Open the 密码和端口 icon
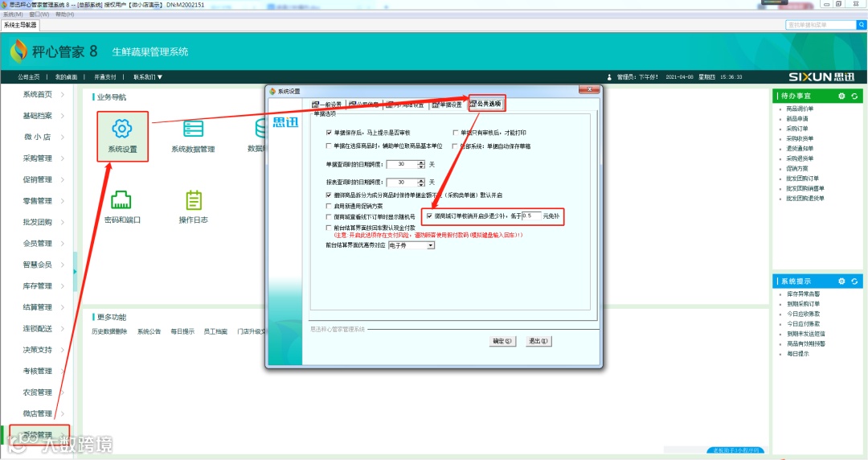This screenshot has height=460, width=868. (121, 199)
